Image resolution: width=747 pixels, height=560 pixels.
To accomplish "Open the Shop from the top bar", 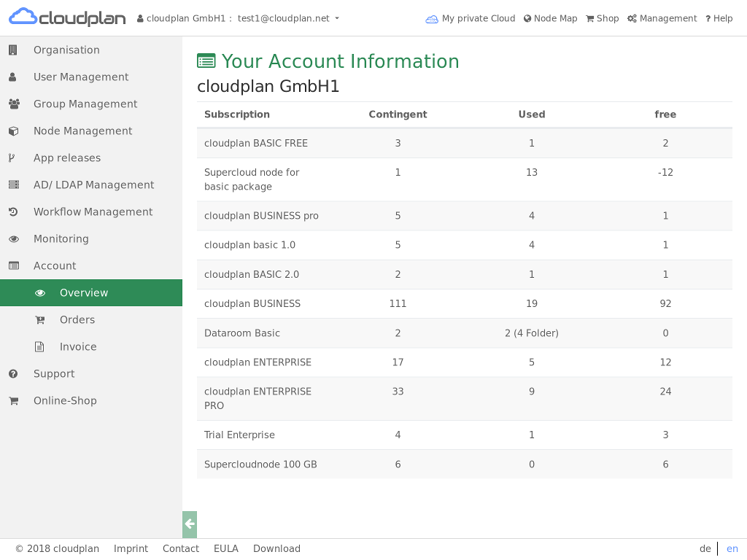I will coord(602,18).
